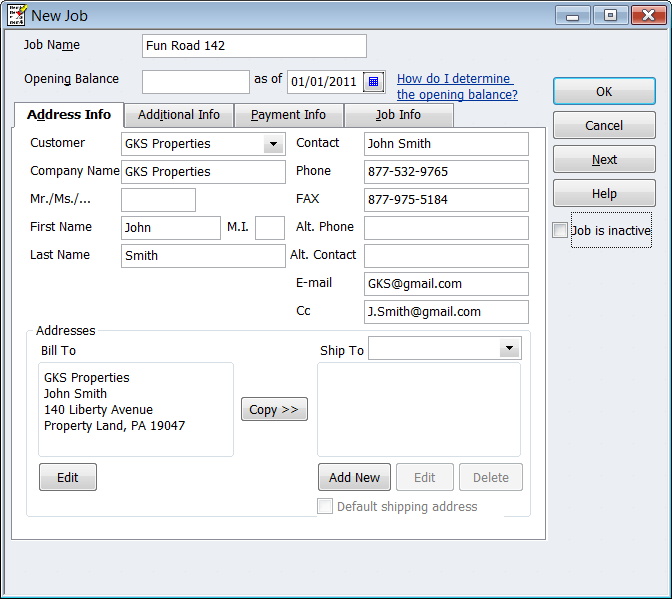Click into the Job Name field
This screenshot has height=599, width=672.
(254, 46)
